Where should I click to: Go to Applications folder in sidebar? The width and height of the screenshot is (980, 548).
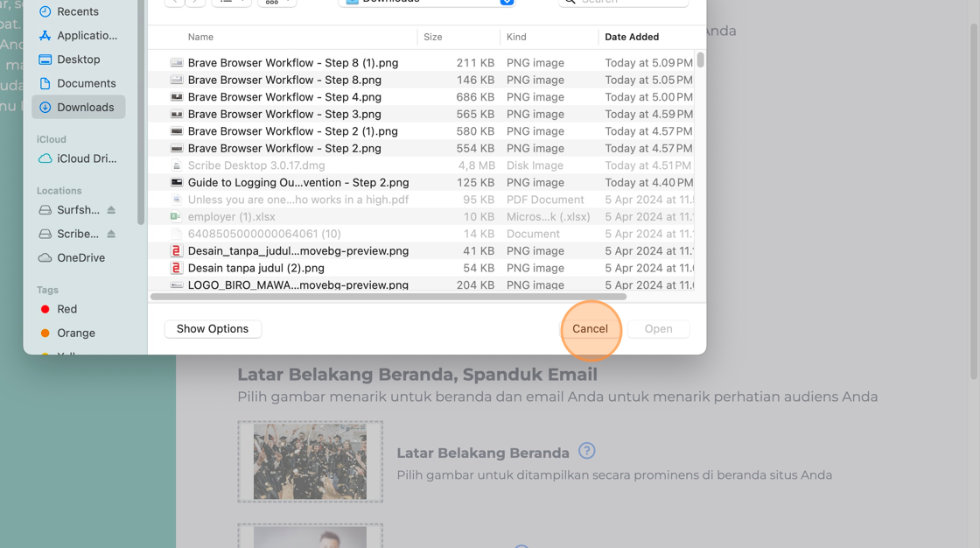[78, 36]
